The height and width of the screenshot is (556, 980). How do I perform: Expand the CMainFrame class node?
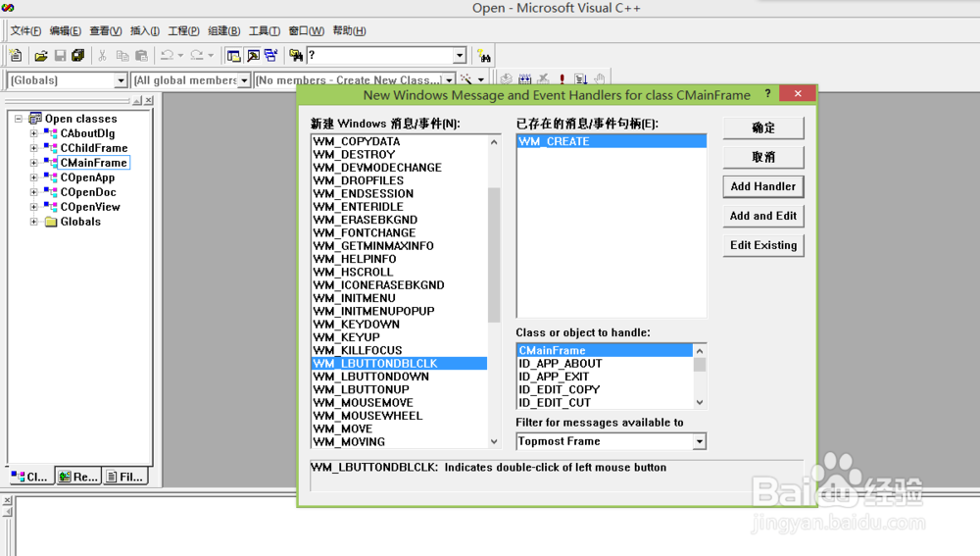[x=33, y=163]
